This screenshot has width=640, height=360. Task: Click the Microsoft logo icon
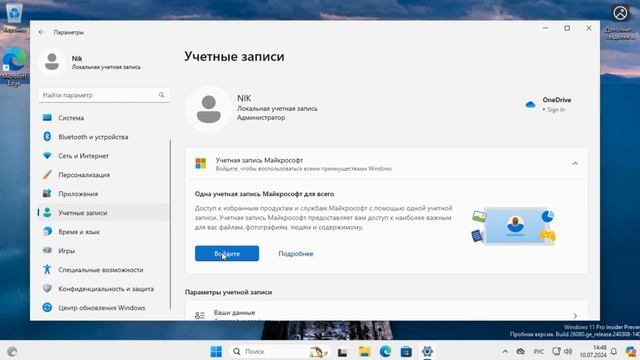pyautogui.click(x=201, y=164)
